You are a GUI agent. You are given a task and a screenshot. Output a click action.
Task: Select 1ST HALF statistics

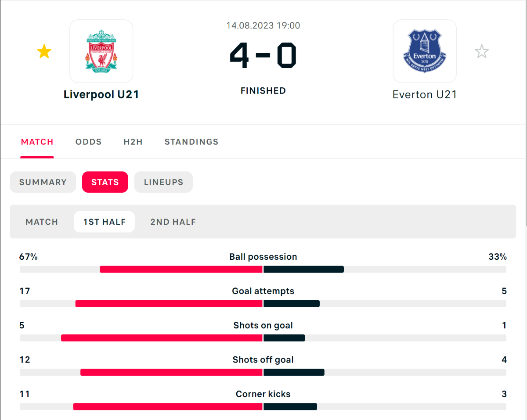pyautogui.click(x=105, y=222)
